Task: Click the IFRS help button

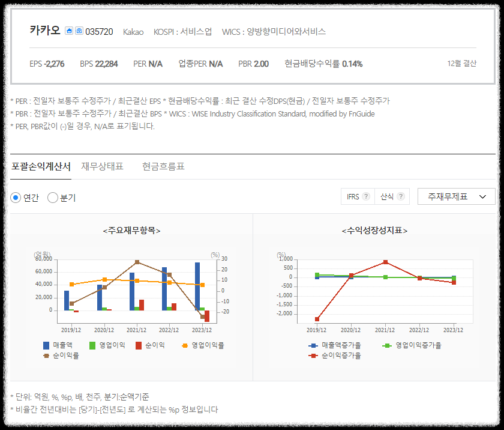Action: coord(358,196)
